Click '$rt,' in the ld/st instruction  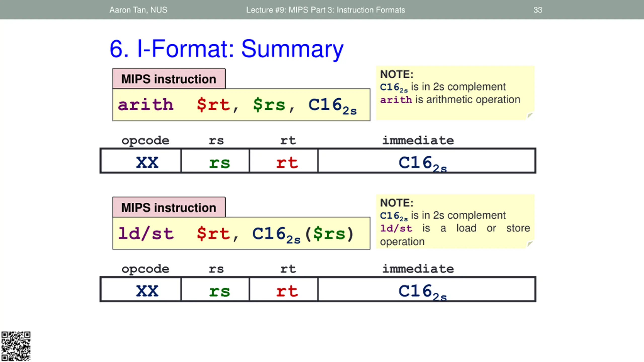[x=217, y=234]
